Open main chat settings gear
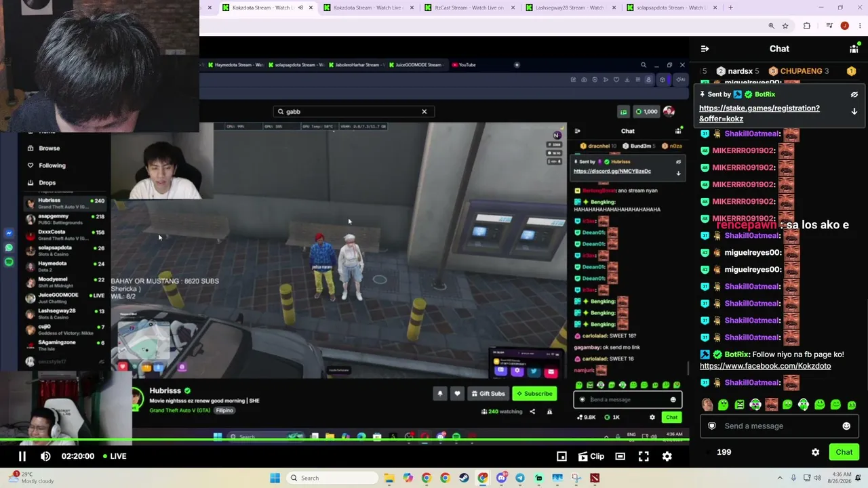 coord(815,452)
